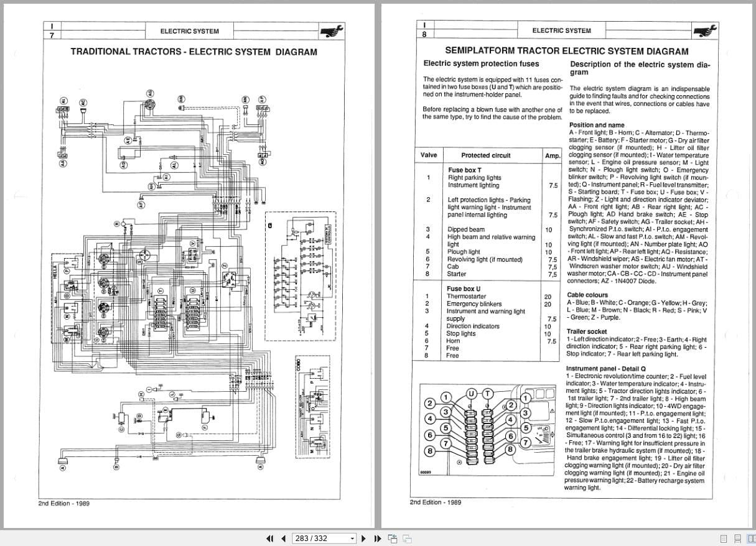Click '2nd Edition - 1989' footer on right page
The height and width of the screenshot is (546, 756).
[436, 502]
